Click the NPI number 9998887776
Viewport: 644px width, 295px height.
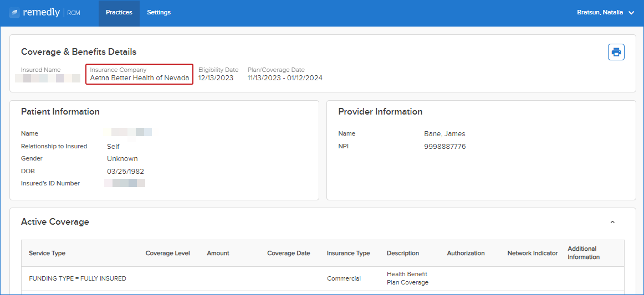445,147
